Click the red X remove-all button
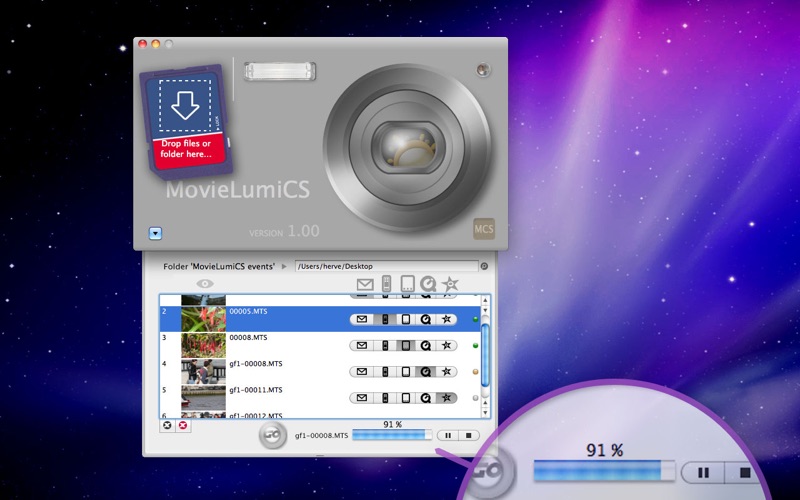The image size is (800, 500). click(183, 425)
